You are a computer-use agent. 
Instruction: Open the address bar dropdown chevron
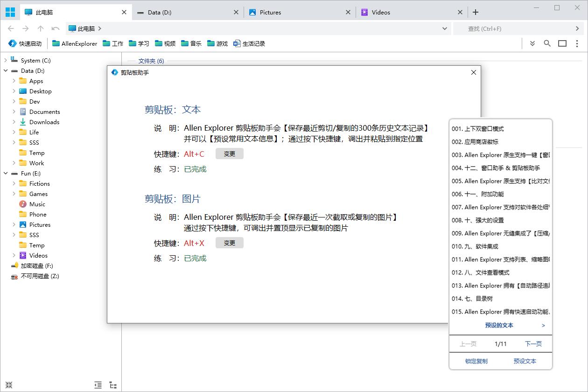(x=444, y=28)
